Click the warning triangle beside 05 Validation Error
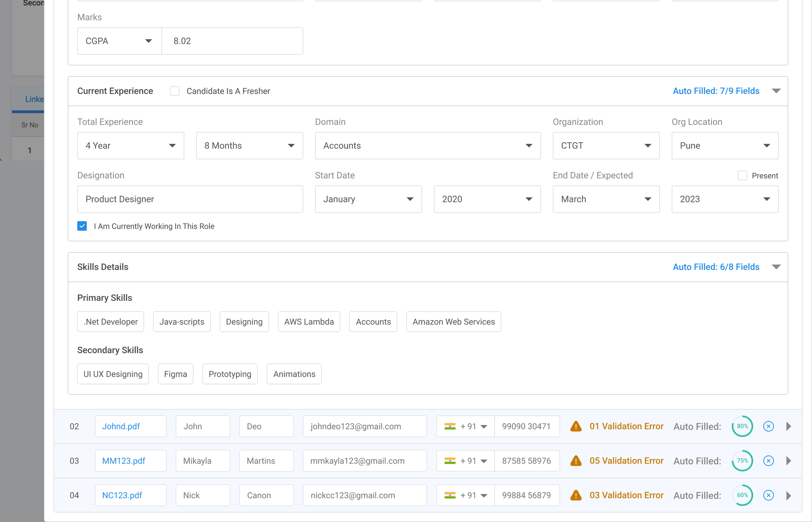Image resolution: width=812 pixels, height=522 pixels. coord(576,461)
